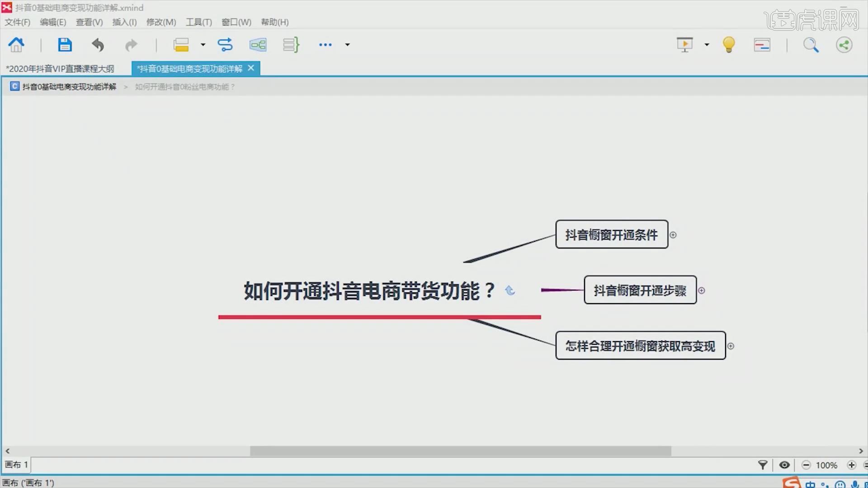Open presentation options dropdown arrow
Screen dimensions: 868x488
[x=707, y=45]
